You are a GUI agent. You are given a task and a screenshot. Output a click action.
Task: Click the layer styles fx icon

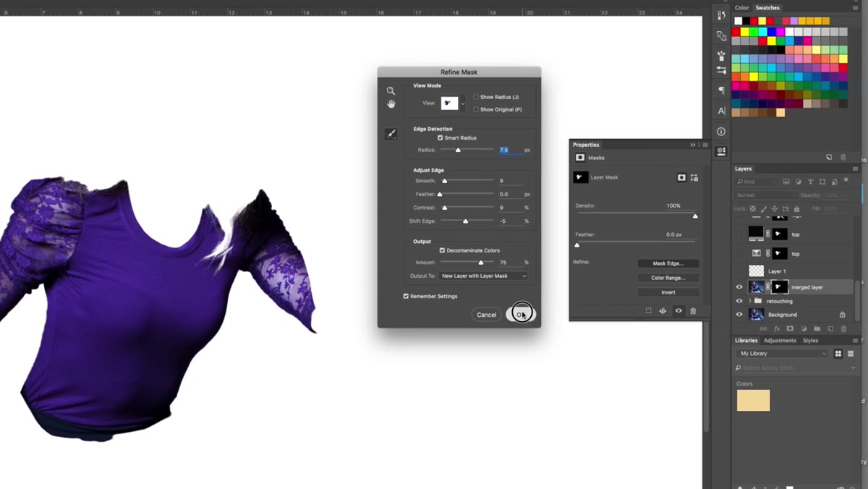point(776,328)
